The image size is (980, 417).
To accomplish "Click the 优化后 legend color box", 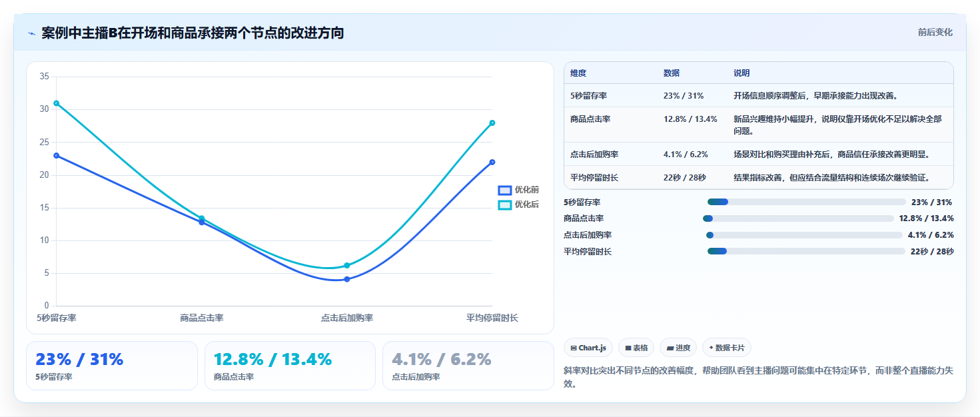I will pos(505,205).
